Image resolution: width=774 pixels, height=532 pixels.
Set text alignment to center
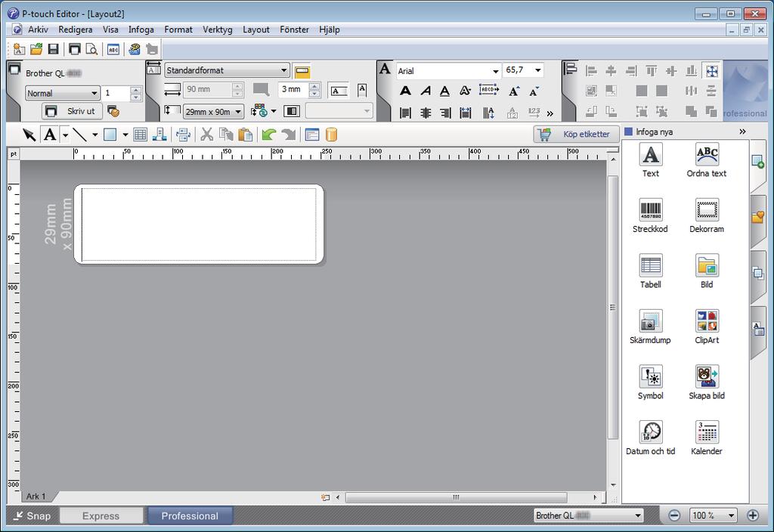[426, 113]
